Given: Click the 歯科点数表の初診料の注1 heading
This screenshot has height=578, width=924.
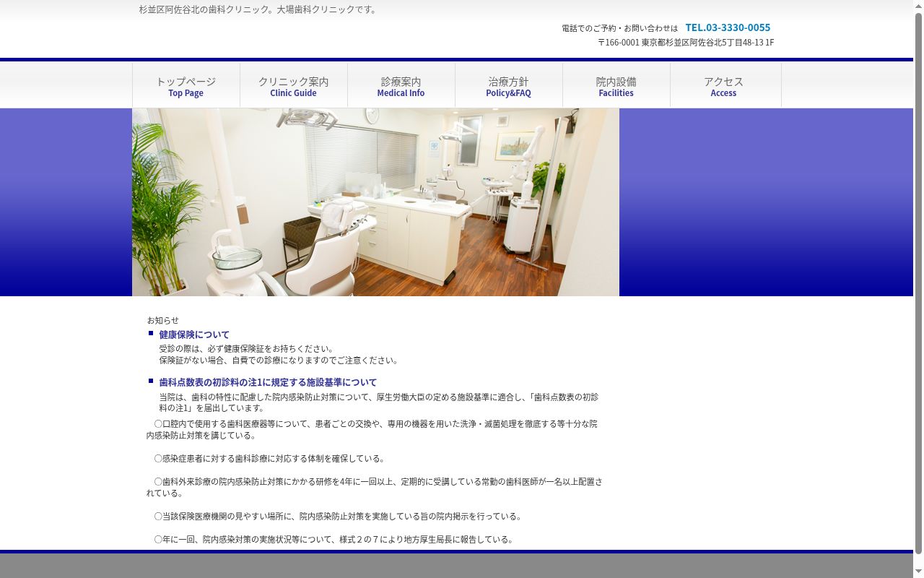Looking at the screenshot, I should tap(268, 382).
